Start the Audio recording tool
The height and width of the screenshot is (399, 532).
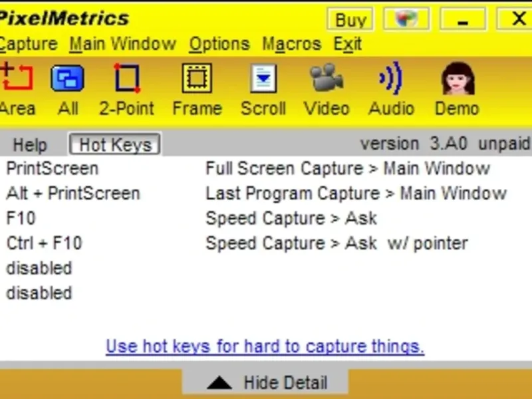coord(391,89)
